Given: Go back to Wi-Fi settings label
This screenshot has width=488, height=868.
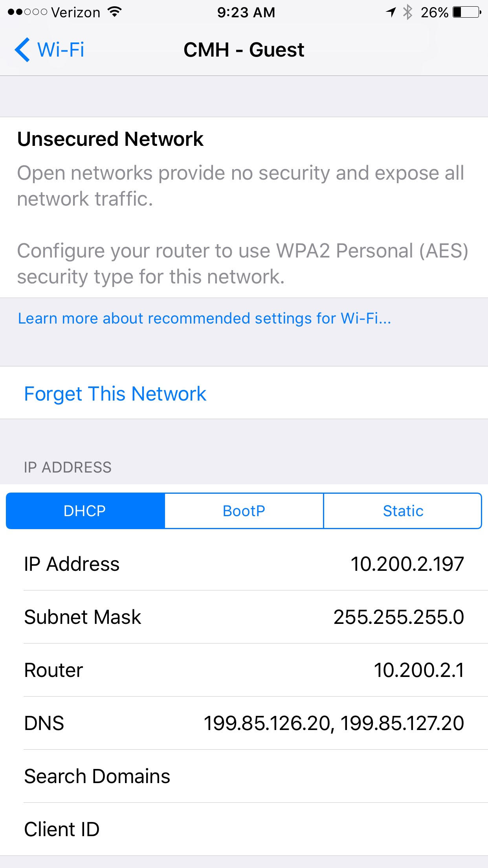Looking at the screenshot, I should (61, 50).
